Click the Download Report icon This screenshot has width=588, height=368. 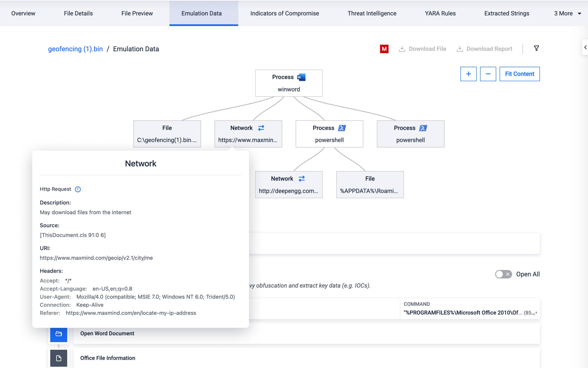pyautogui.click(x=460, y=48)
